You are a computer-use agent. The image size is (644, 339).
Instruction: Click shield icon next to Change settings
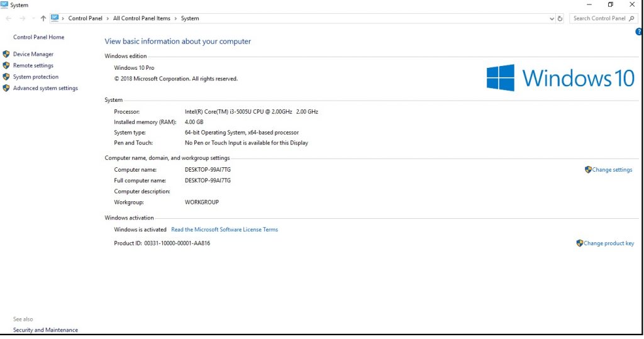[x=588, y=169]
